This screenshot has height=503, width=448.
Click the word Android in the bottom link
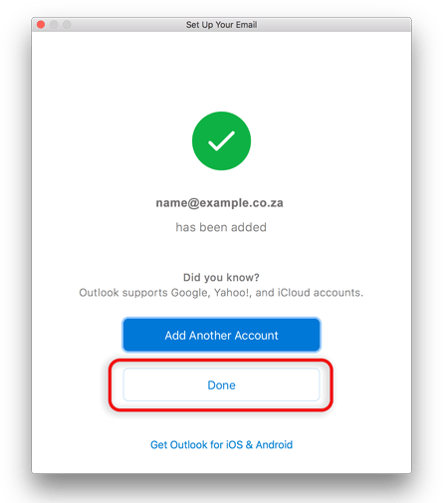point(274,444)
